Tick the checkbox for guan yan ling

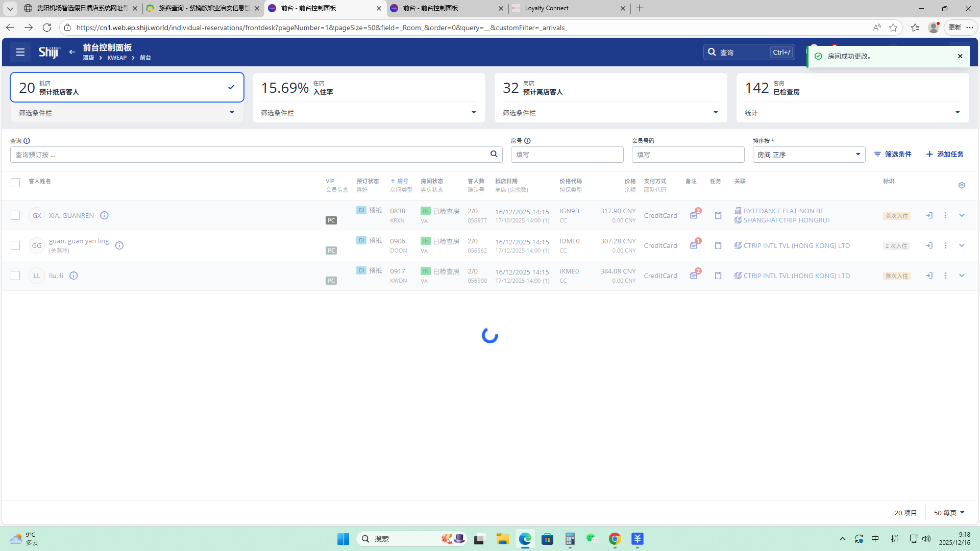tap(15, 245)
